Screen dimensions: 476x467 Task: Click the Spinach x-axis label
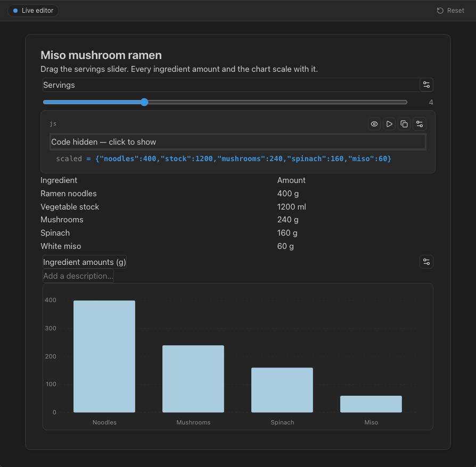point(282,422)
